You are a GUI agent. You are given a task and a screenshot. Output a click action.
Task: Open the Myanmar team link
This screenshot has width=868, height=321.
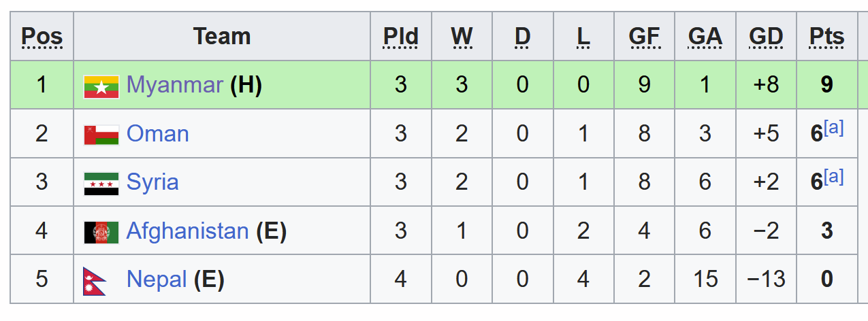(175, 84)
